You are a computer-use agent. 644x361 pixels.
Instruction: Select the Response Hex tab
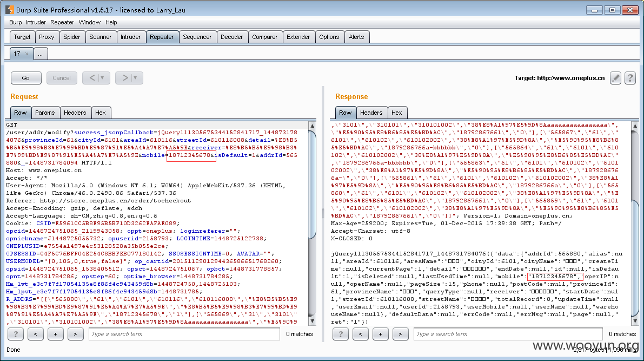[x=397, y=113]
